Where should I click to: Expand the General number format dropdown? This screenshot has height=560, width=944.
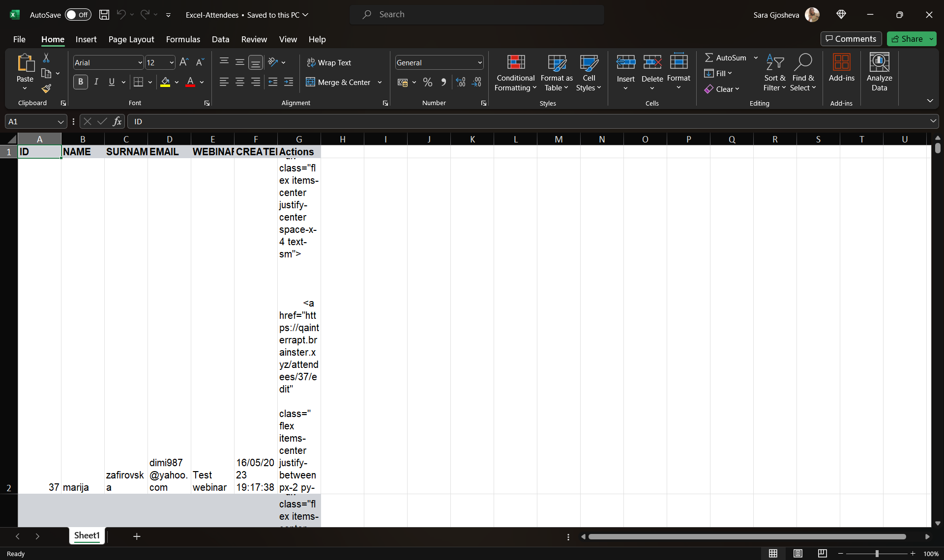click(480, 63)
